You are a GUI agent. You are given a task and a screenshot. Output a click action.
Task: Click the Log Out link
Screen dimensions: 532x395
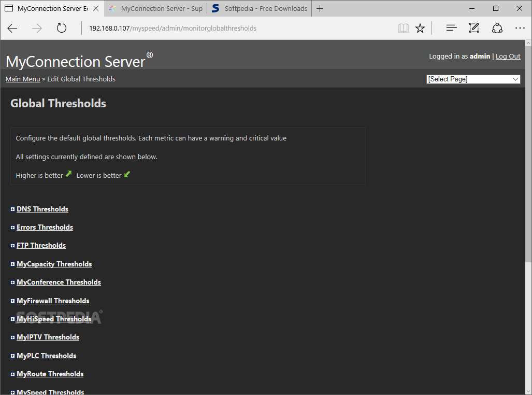point(508,57)
